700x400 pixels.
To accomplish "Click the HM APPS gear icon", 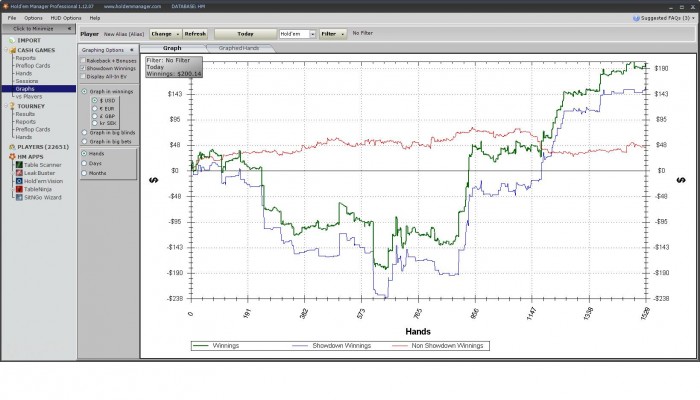I will (x=12, y=157).
